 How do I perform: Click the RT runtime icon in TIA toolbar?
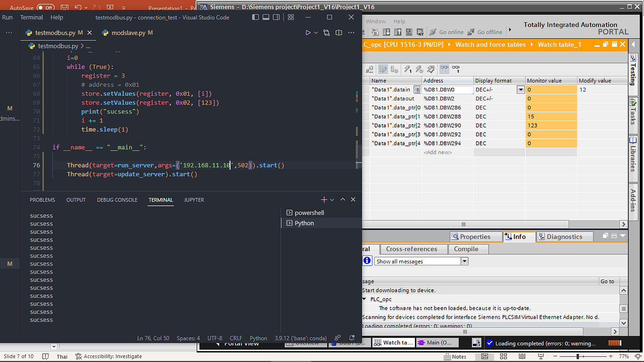[x=420, y=32]
